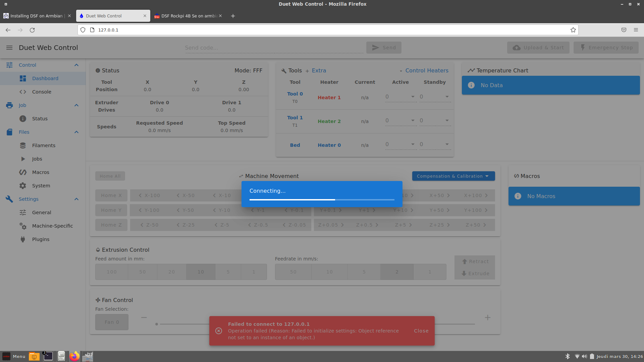Reload the page with Firefox refresh icon
The width and height of the screenshot is (644, 362).
click(32, 30)
